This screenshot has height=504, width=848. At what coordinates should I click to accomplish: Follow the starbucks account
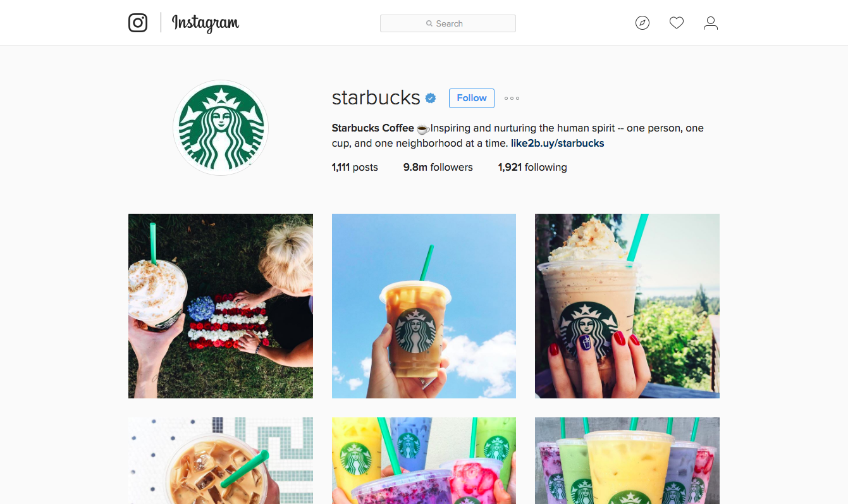(472, 98)
